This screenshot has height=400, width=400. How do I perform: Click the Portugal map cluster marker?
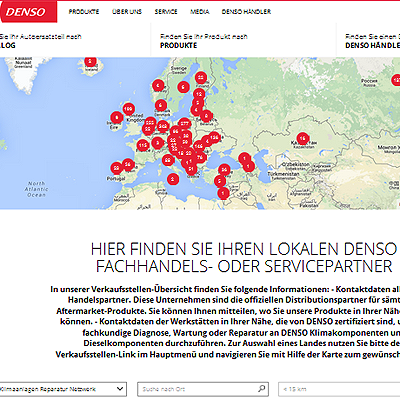coord(116,168)
